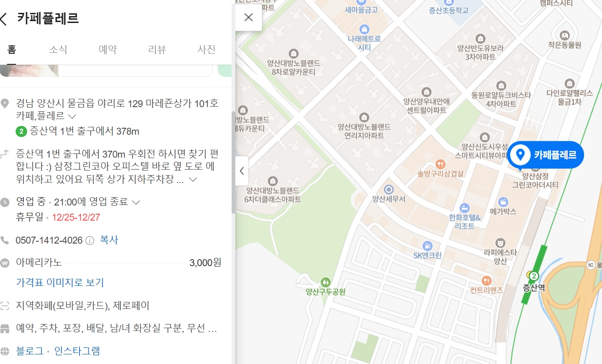Viewport: 602px width, 364px height.
Task: Click the amenities store icon beside 예약, 주차
Action: pos(5,329)
